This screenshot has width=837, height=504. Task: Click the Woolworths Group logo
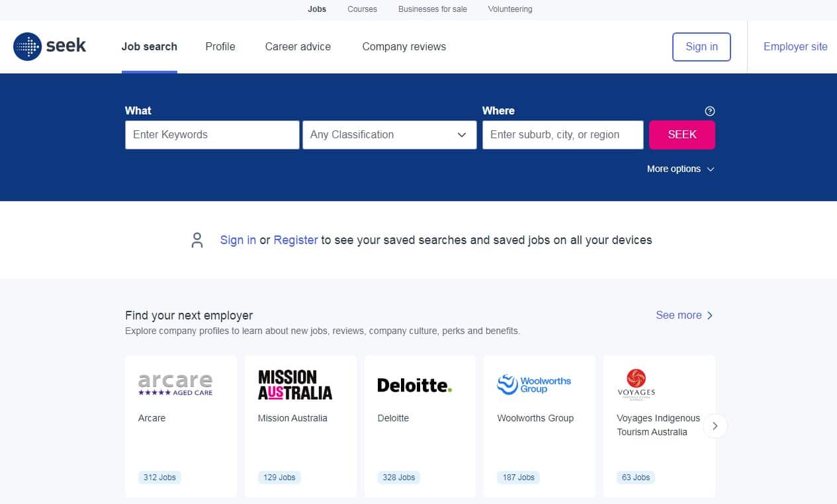(534, 385)
